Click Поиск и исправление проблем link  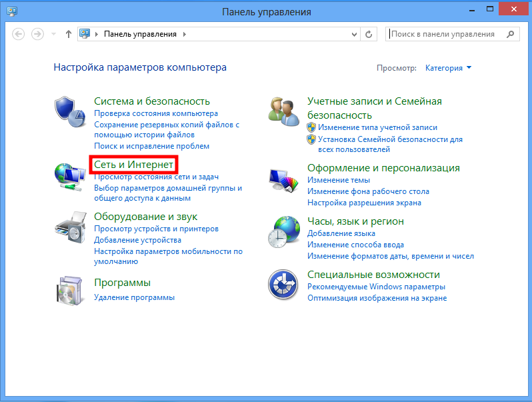click(x=151, y=146)
